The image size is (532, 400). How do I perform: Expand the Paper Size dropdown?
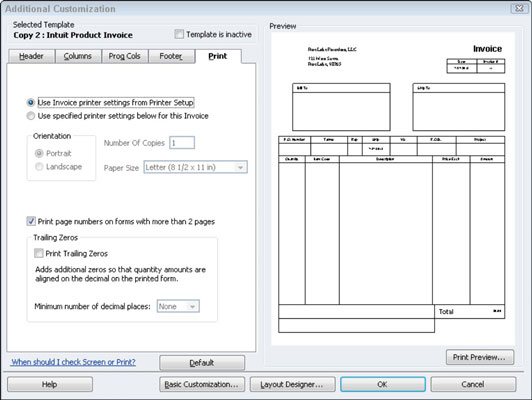[x=196, y=167]
